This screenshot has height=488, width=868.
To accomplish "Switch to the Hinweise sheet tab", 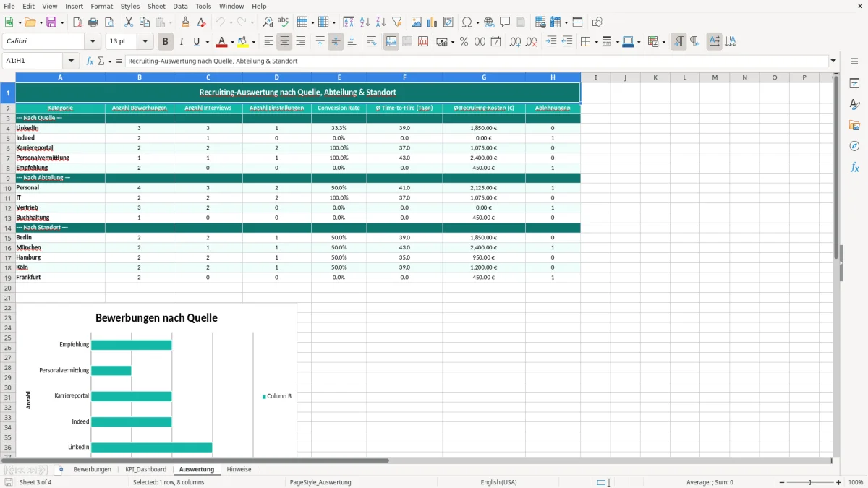I will tap(239, 469).
